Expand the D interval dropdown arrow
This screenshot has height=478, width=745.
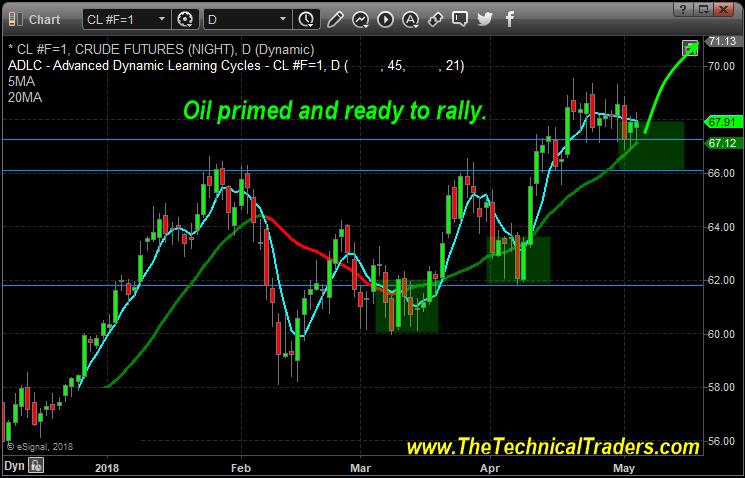(x=283, y=19)
